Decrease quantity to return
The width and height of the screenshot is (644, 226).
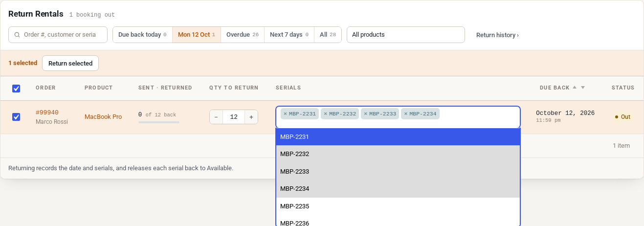(x=216, y=117)
